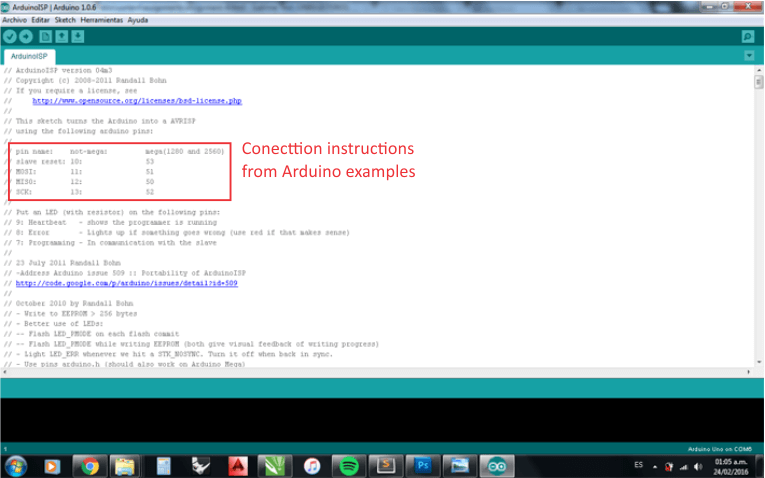Follow the opensource.org bsd-license link

pyautogui.click(x=137, y=101)
